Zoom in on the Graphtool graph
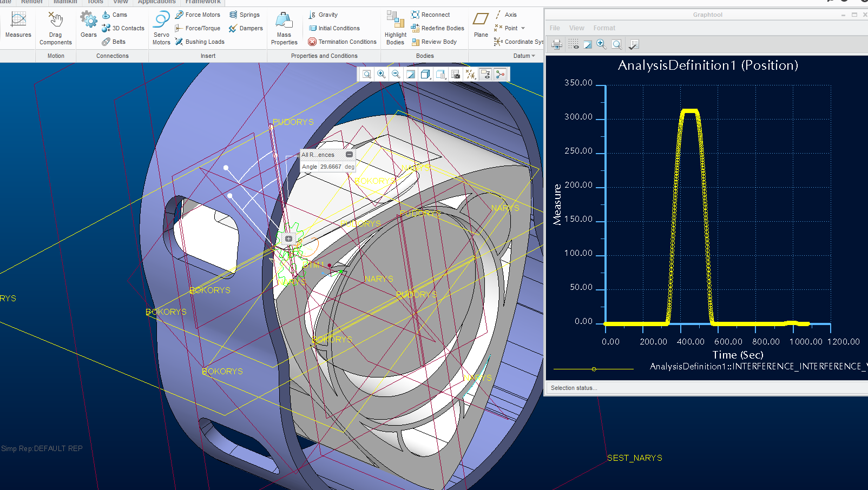This screenshot has width=868, height=490. pyautogui.click(x=601, y=44)
